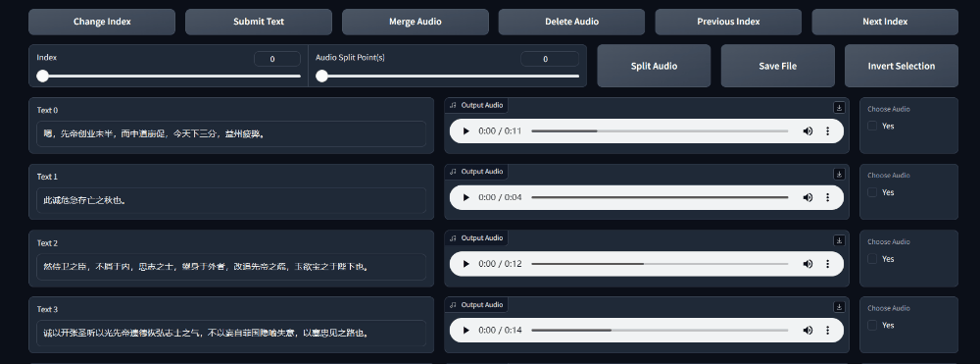Seek in the Text 1 audio progress bar
Image resolution: width=980 pixels, height=364 pixels.
pyautogui.click(x=660, y=197)
